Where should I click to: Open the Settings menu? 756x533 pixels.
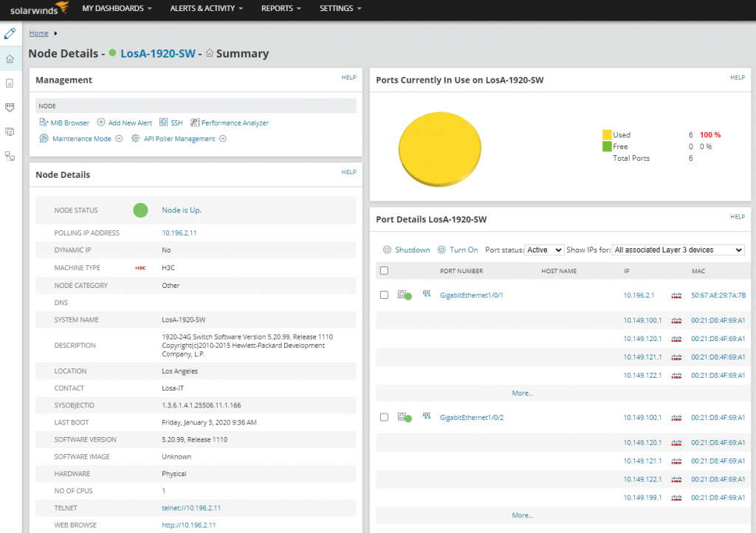click(340, 9)
